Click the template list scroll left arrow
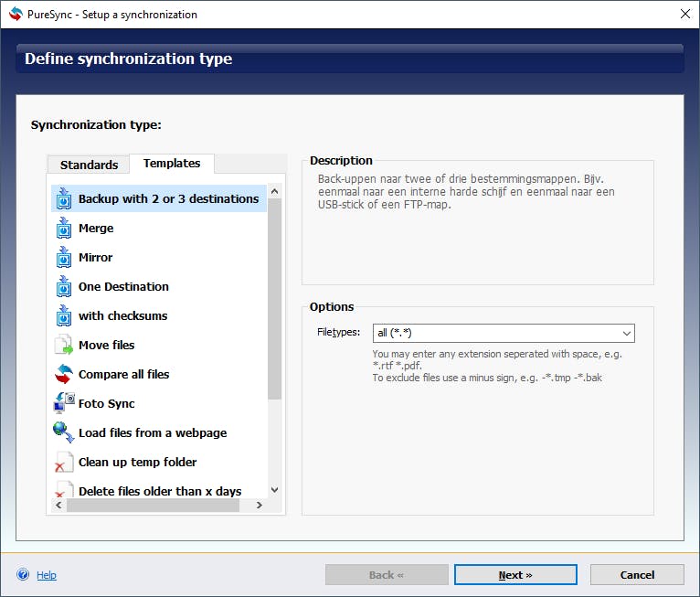 [58, 505]
